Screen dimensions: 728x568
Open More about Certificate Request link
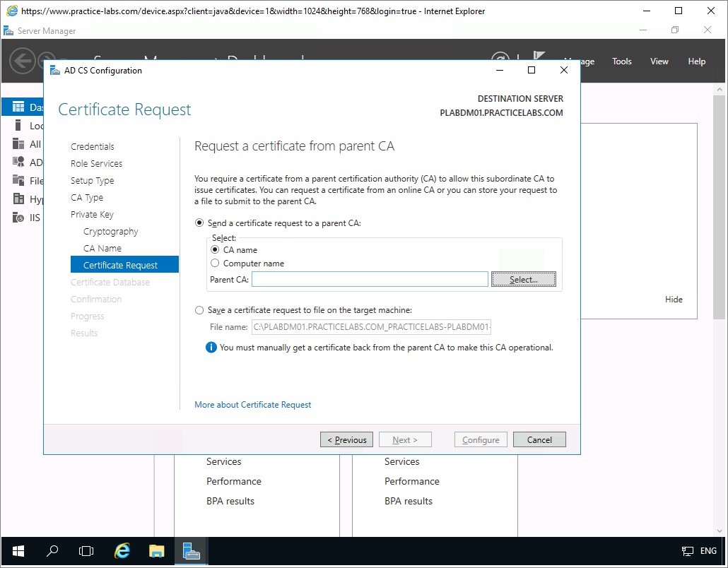pos(252,405)
